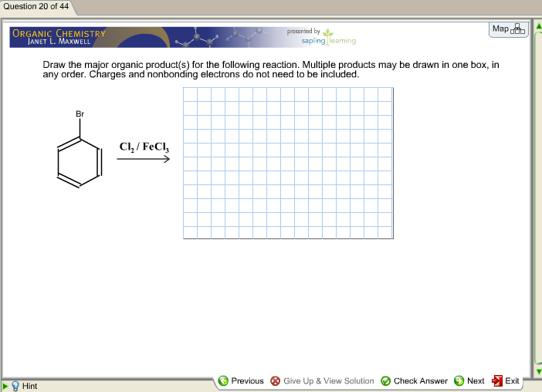The height and width of the screenshot is (392, 542).
Task: Click the Question 20 of 44 tab
Action: pyautogui.click(x=36, y=7)
